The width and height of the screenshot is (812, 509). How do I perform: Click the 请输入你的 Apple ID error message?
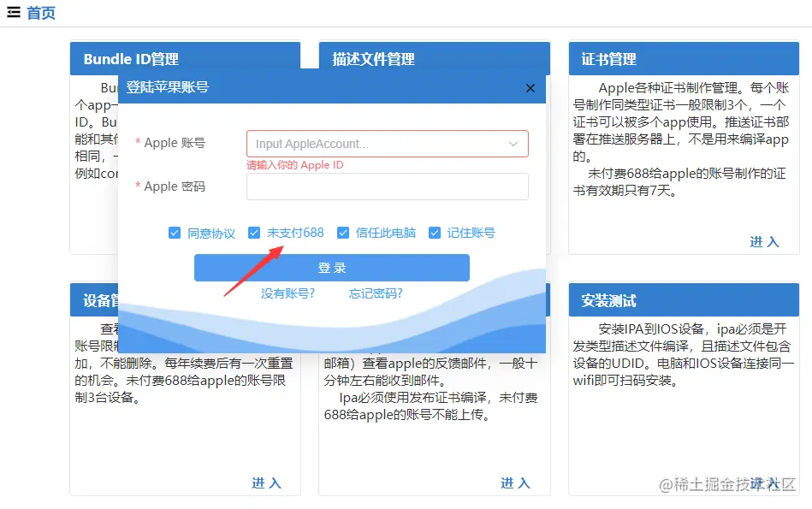coord(294,165)
